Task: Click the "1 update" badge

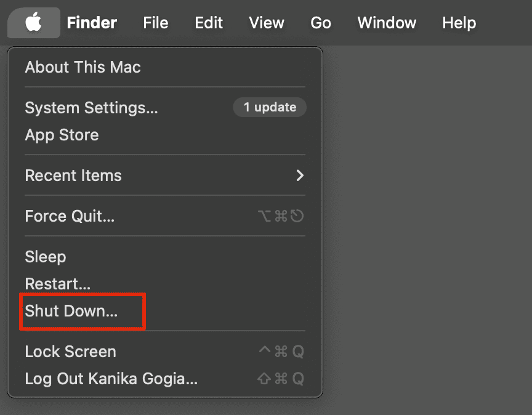Action: pyautogui.click(x=270, y=107)
